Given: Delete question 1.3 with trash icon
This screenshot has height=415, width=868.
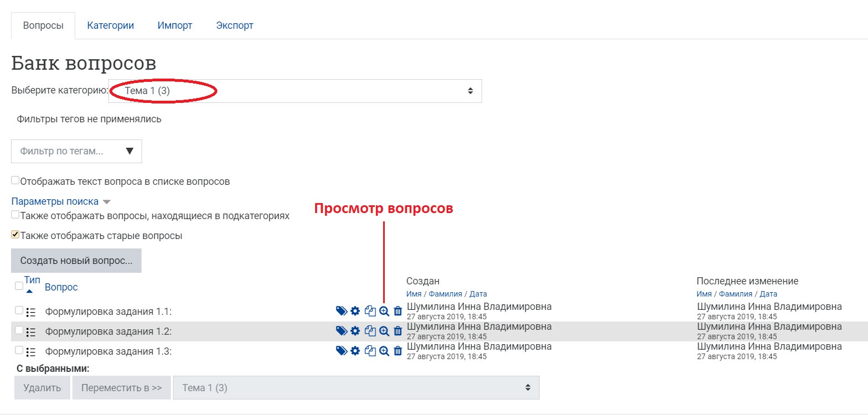Looking at the screenshot, I should tap(398, 351).
